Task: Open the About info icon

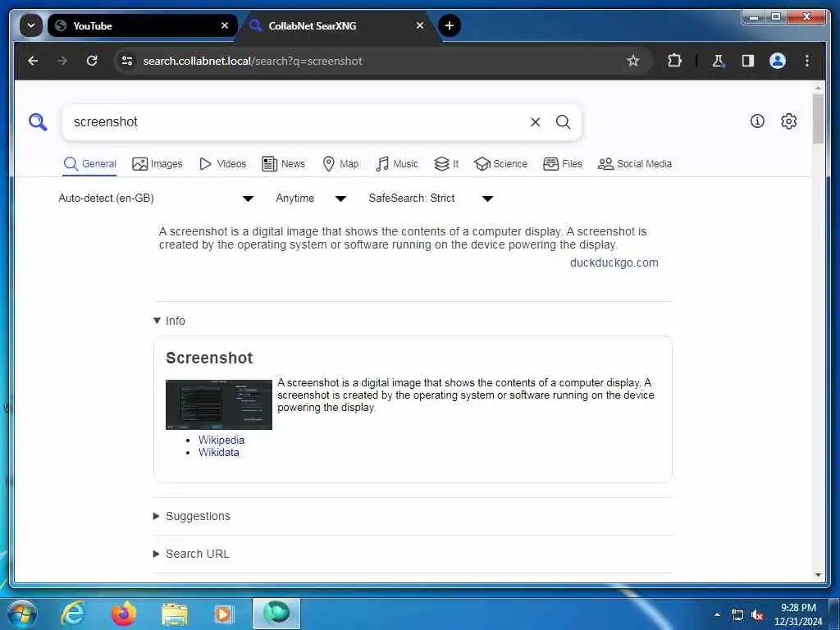Action: pyautogui.click(x=757, y=121)
